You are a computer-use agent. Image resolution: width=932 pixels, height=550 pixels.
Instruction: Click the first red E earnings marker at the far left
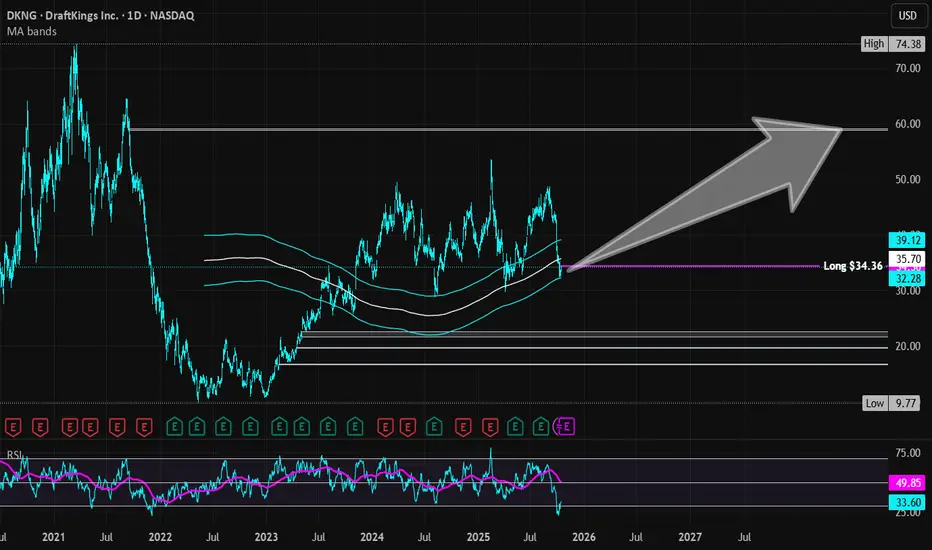point(13,427)
